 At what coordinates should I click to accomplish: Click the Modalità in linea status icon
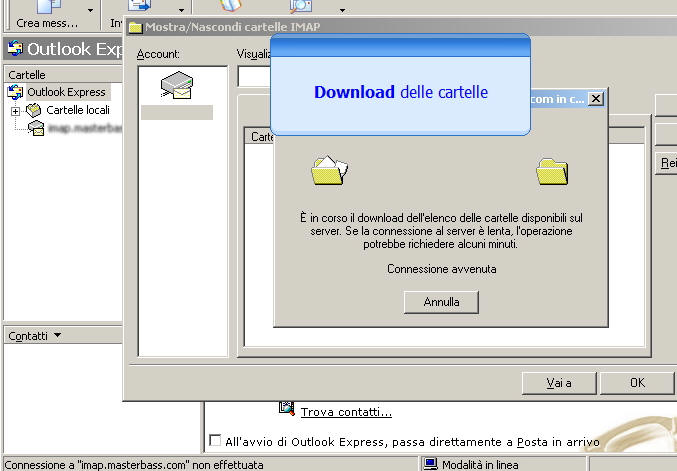pyautogui.click(x=430, y=464)
